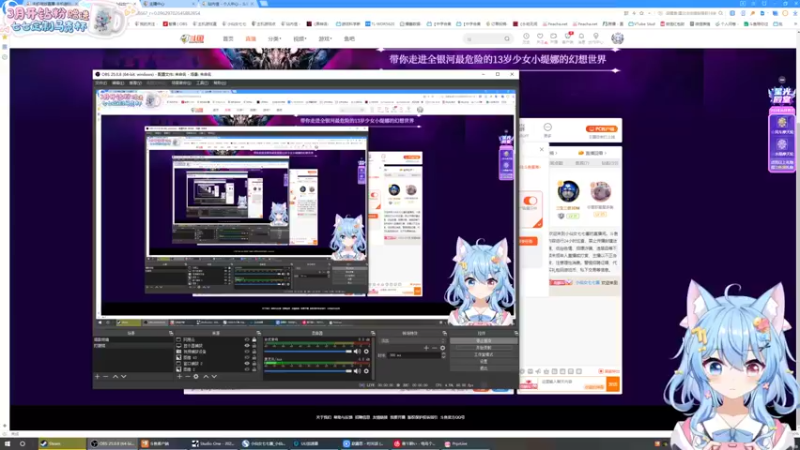The width and height of the screenshot is (800, 450).
Task: Lock the 视频捕获设备 source
Action: click(254, 352)
